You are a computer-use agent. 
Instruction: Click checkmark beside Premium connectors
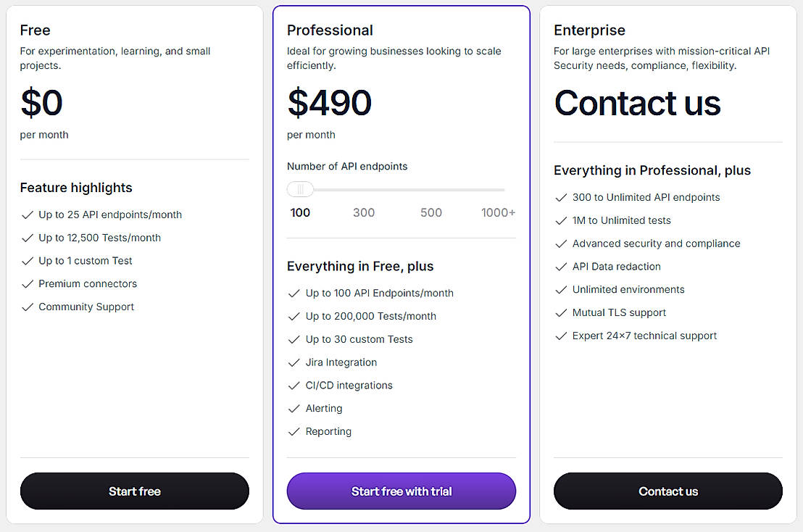[28, 283]
